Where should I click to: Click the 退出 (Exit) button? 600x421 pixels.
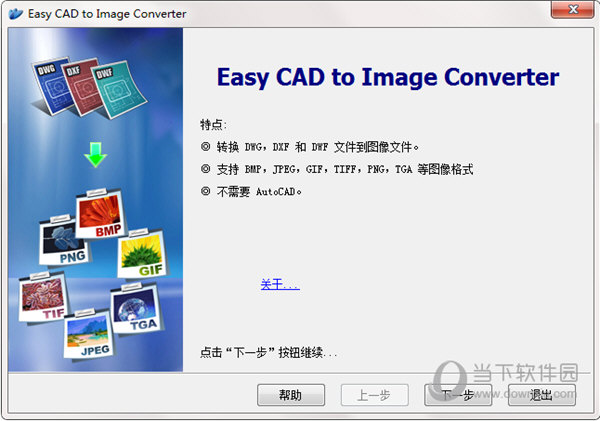coord(542,395)
